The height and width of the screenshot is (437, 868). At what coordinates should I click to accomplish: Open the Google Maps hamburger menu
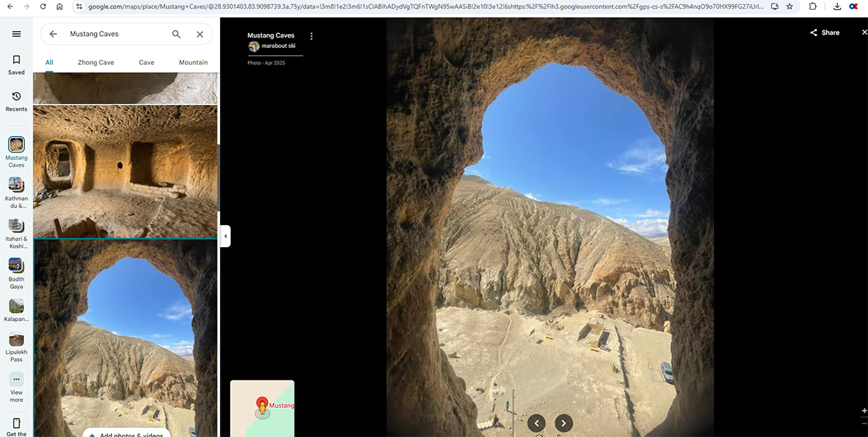point(16,34)
